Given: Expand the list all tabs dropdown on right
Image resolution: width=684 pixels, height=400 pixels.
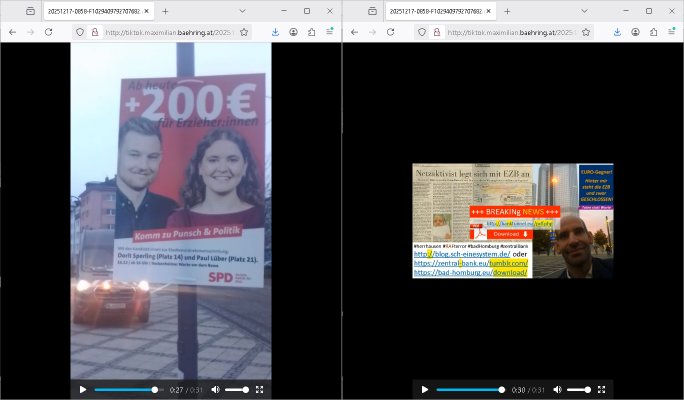Looking at the screenshot, I should pyautogui.click(x=584, y=11).
